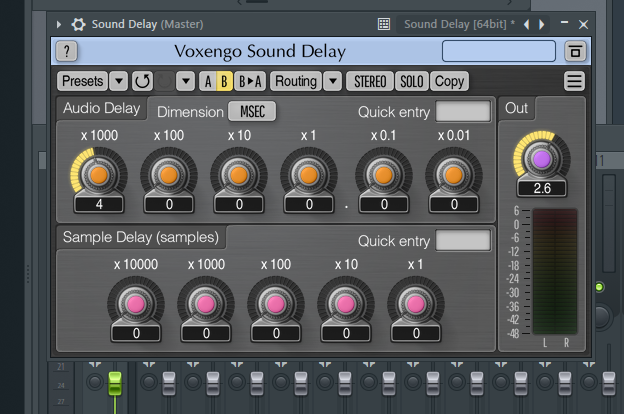Open the question mark help button
624x414 pixels.
click(x=66, y=51)
